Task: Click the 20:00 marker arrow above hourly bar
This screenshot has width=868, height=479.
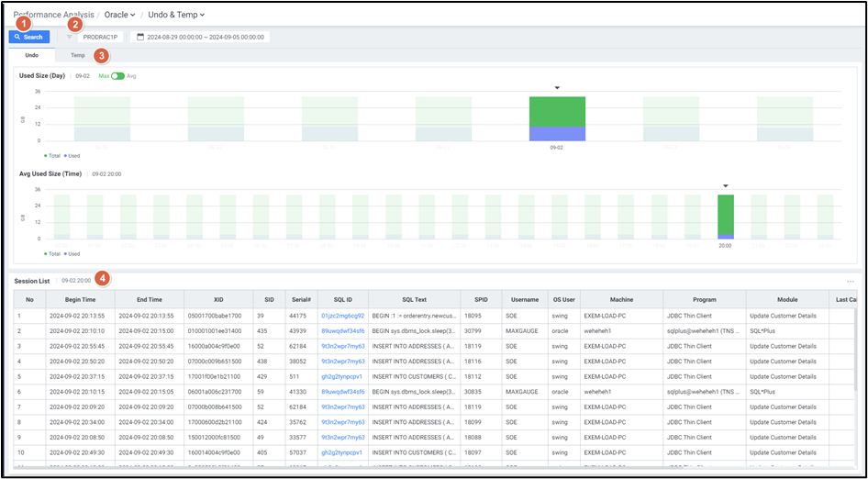Action: pos(725,185)
